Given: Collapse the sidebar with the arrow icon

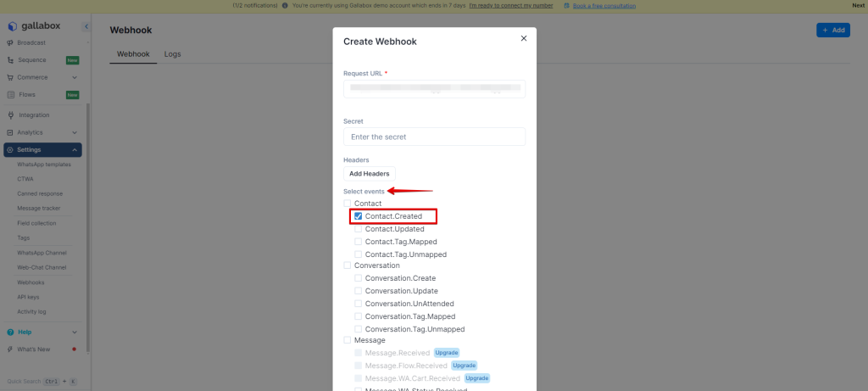Looking at the screenshot, I should 86,27.
